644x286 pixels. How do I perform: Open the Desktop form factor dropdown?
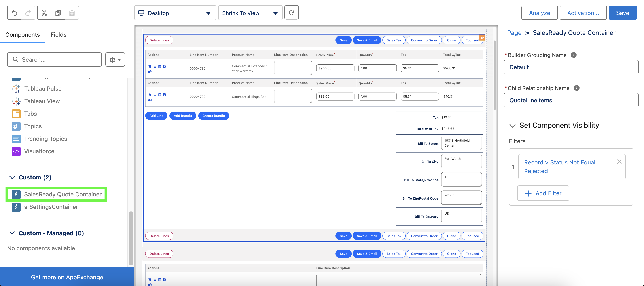point(175,13)
